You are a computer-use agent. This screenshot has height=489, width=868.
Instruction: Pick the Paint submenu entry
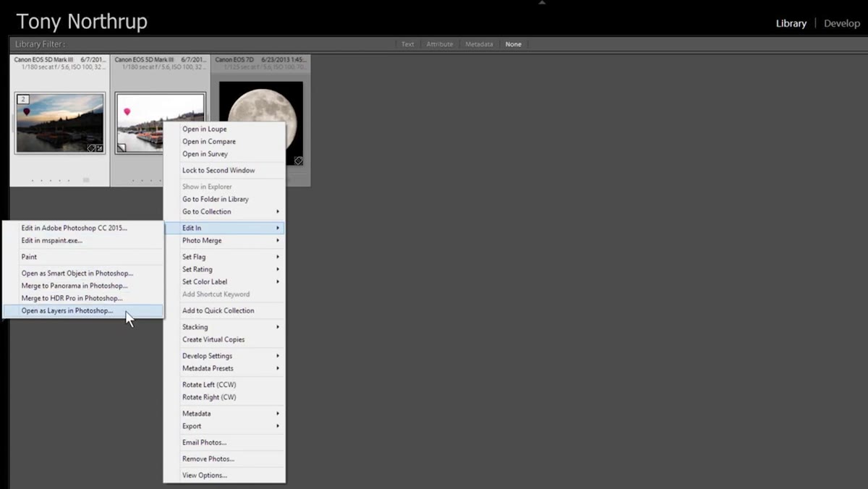(82, 257)
